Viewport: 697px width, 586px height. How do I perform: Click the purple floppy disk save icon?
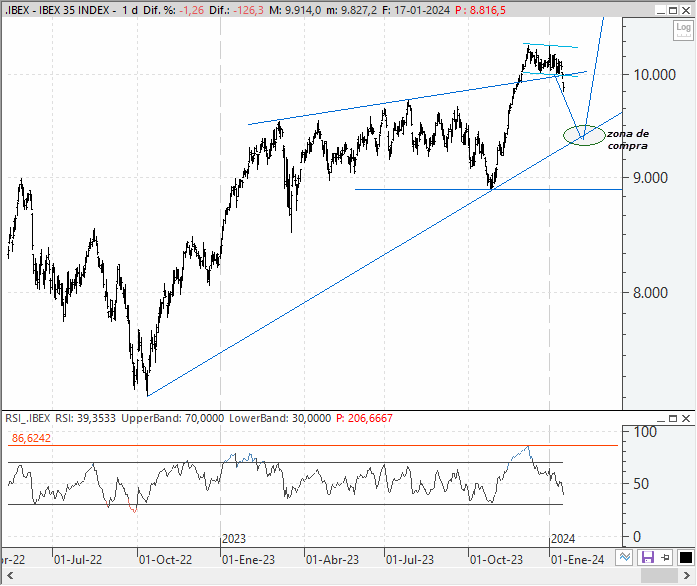tap(648, 557)
